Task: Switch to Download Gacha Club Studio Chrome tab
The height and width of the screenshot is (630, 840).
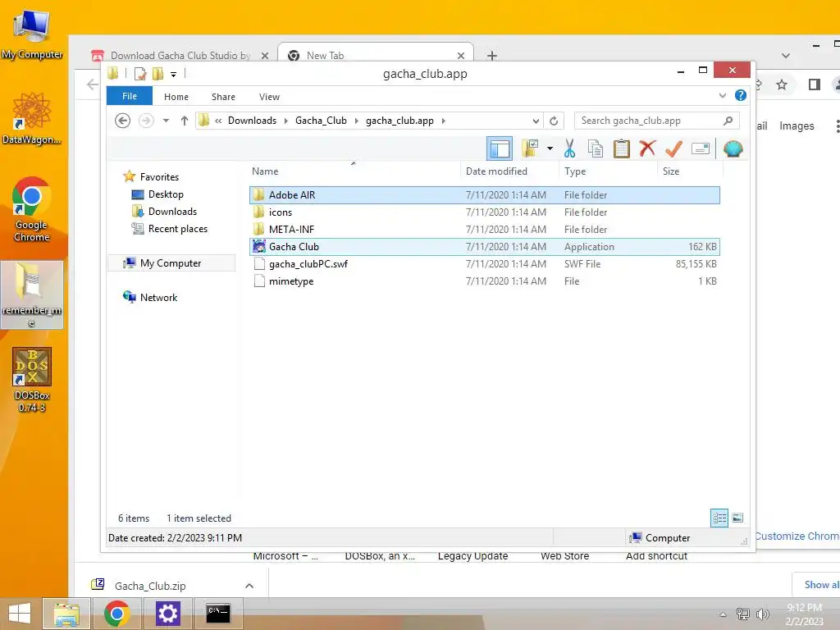Action: point(180,55)
